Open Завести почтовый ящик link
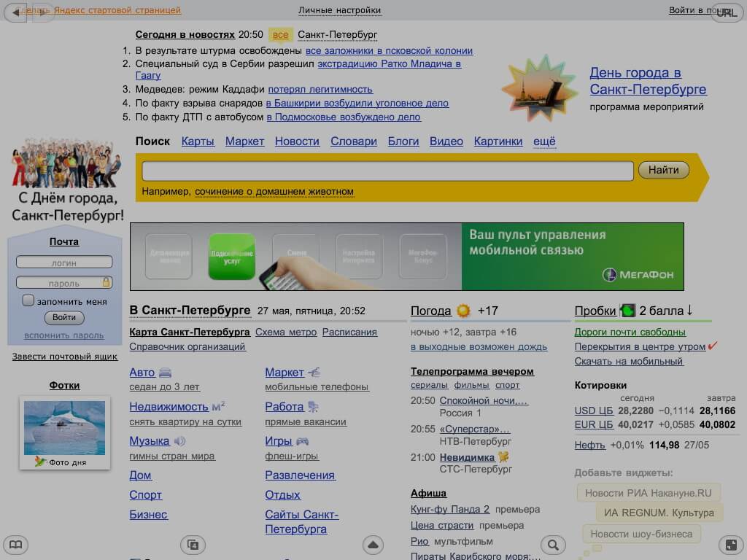This screenshot has height=560, width=747. pos(65,356)
